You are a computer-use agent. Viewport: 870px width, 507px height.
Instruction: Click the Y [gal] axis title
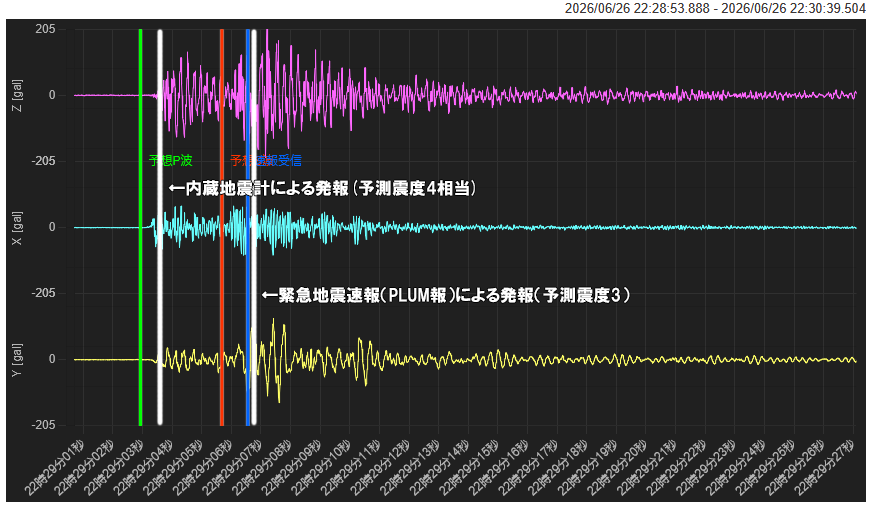tap(17, 360)
